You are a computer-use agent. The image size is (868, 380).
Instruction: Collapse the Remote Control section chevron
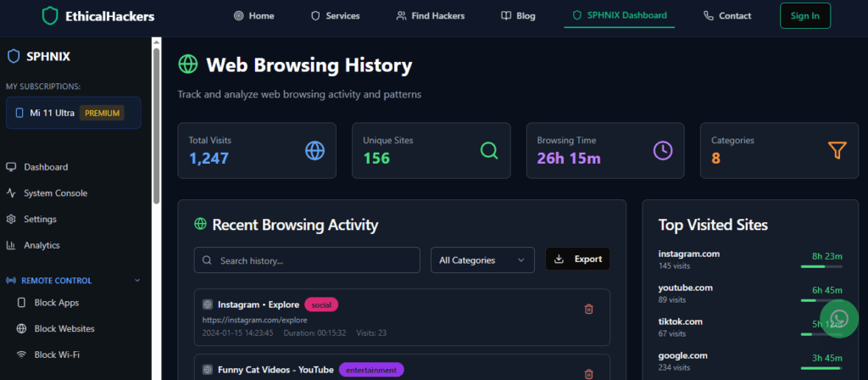[137, 281]
